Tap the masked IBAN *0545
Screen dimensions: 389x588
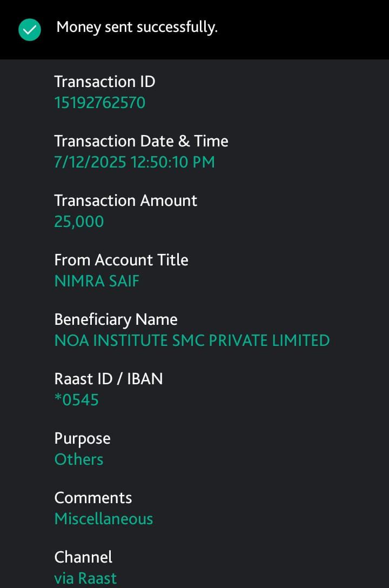pyautogui.click(x=76, y=400)
